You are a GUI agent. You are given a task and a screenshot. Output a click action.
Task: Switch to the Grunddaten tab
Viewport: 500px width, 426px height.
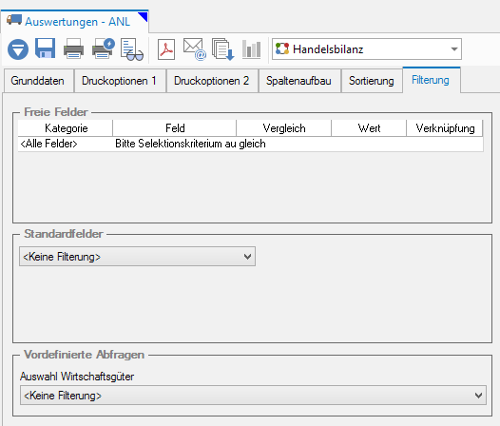pyautogui.click(x=38, y=80)
